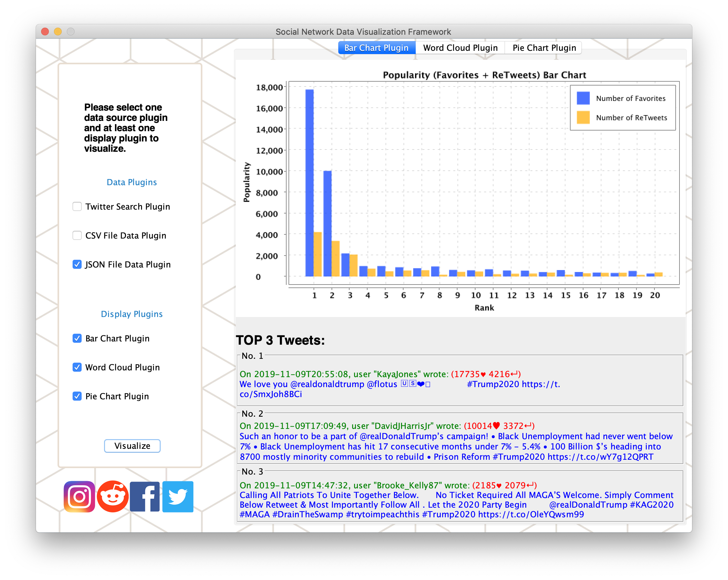The width and height of the screenshot is (728, 580).
Task: Uncheck the Pie Chart Plugin display checkbox
Action: 77,396
